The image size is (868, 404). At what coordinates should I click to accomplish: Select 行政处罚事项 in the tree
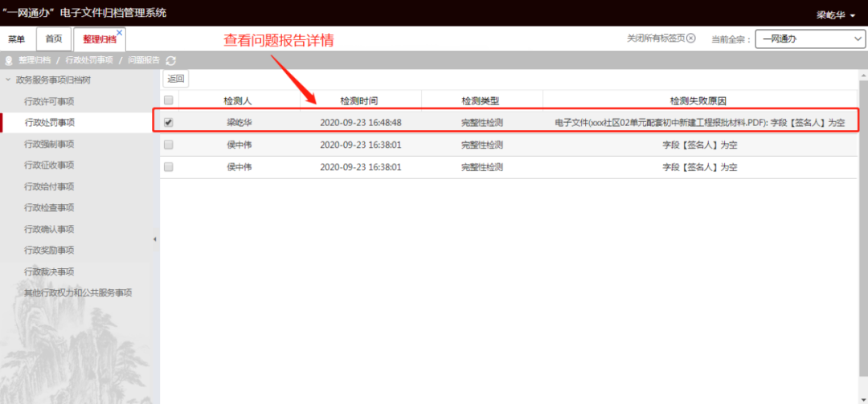click(49, 122)
